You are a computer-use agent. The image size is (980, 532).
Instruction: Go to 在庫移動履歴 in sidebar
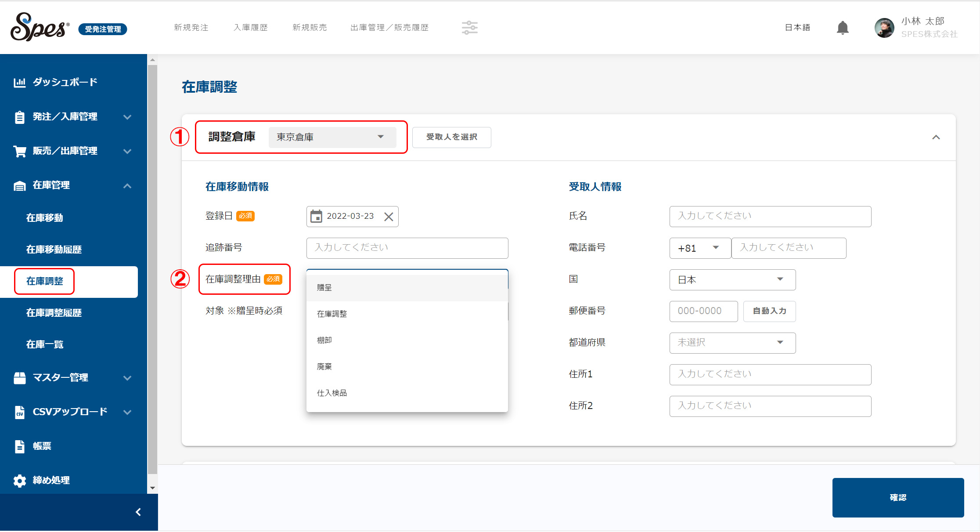pos(54,250)
